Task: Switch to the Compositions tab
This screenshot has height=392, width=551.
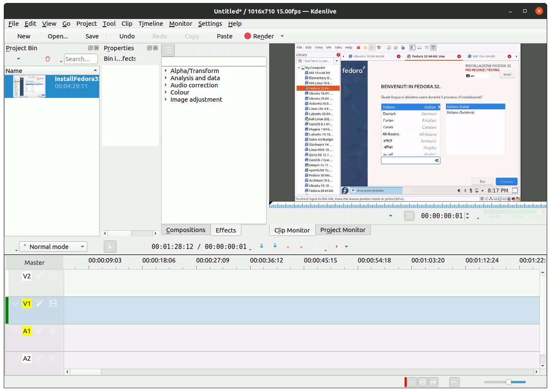Action: click(x=186, y=230)
